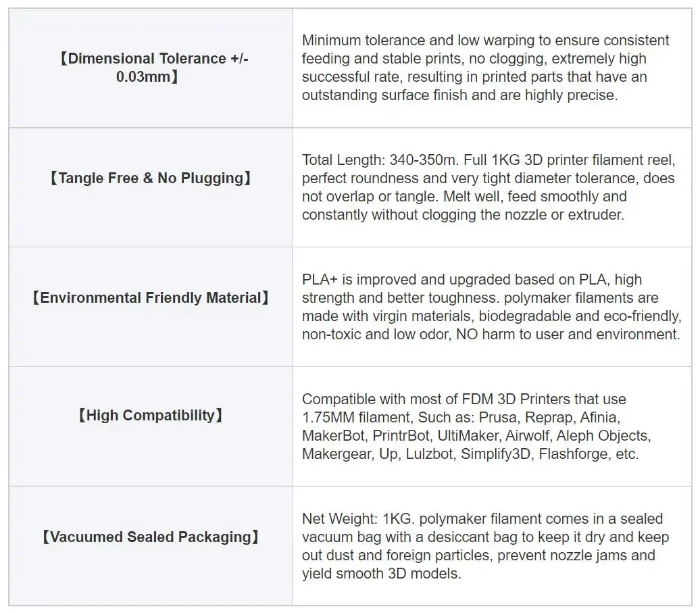Image resolution: width=700 pixels, height=613 pixels.
Task: Click the Vacuumed Sealed Packaging heading
Action: coord(151,537)
